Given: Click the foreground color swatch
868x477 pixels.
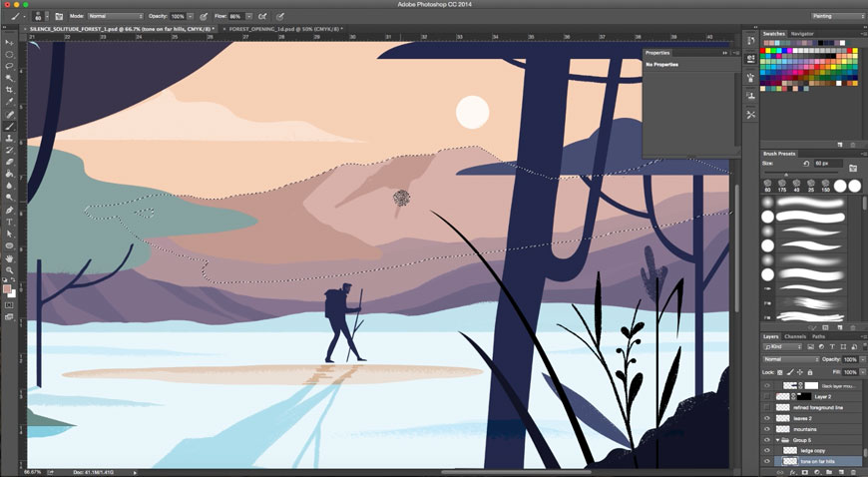Looking at the screenshot, I should tap(7, 288).
